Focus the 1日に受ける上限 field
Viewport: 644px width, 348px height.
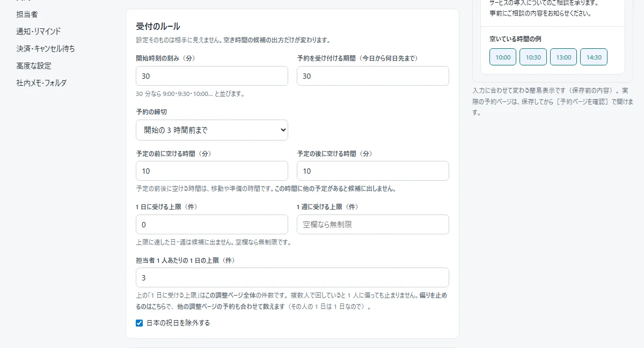coord(212,224)
